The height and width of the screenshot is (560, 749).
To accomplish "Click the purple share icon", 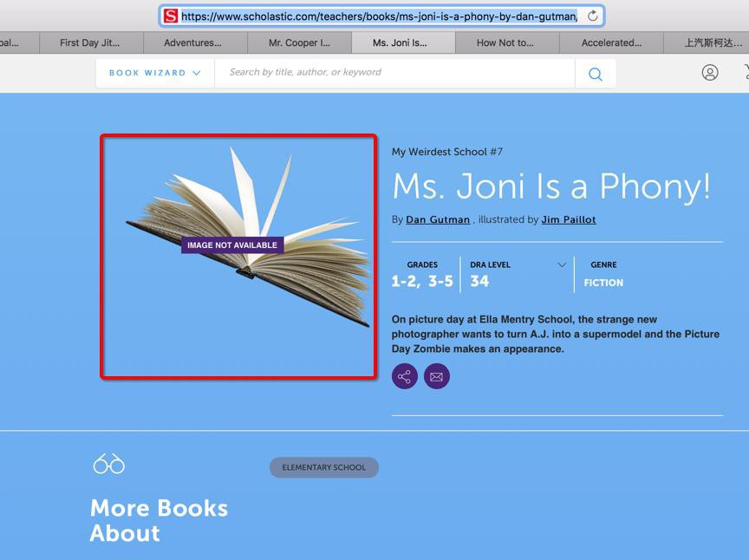I will point(405,376).
